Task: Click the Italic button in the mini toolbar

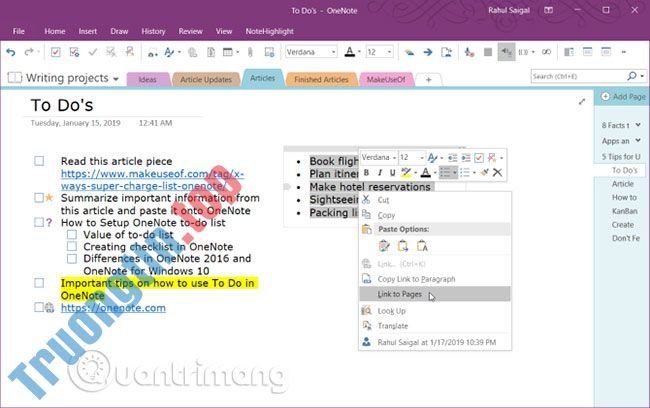Action: [379, 172]
